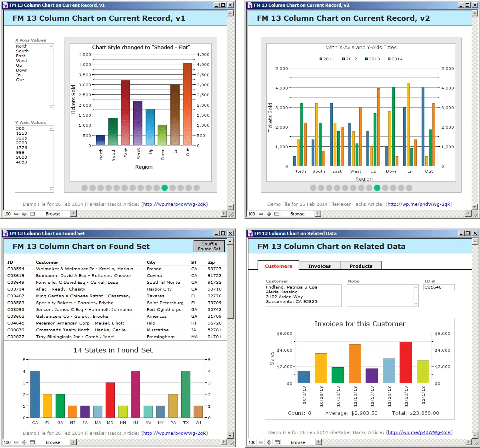Switch to the Products tab

pyautogui.click(x=361, y=266)
